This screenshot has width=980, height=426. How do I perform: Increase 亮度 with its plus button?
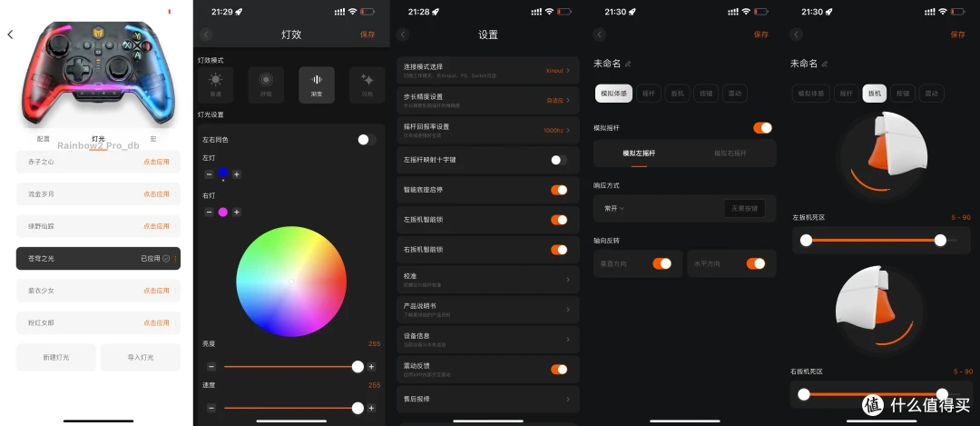[x=371, y=367]
